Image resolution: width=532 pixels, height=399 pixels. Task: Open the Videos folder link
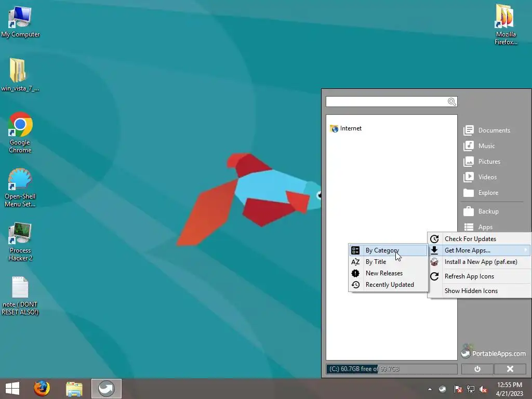point(487,177)
